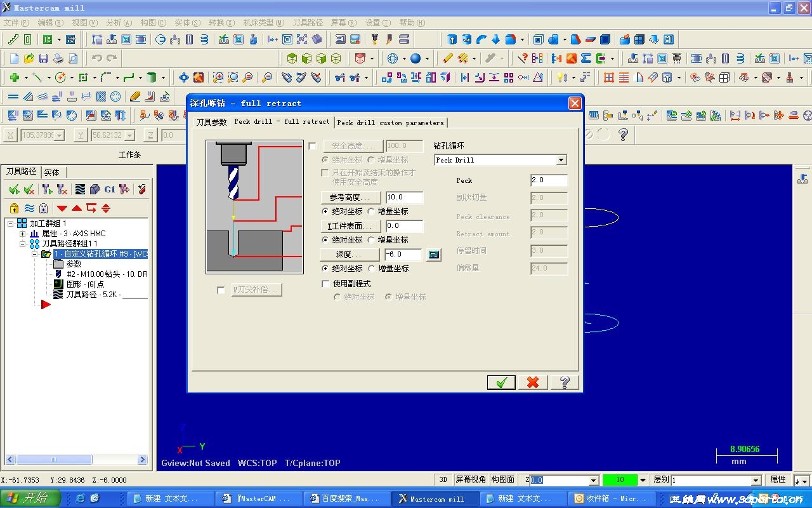Open the 刀具路径 menu in menu bar

pos(308,23)
